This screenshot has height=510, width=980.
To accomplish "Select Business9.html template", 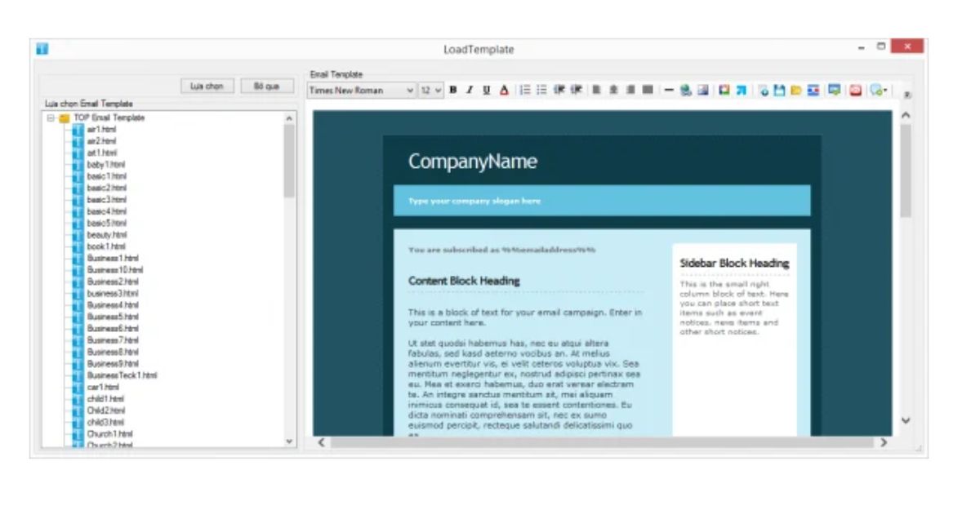I will (112, 363).
